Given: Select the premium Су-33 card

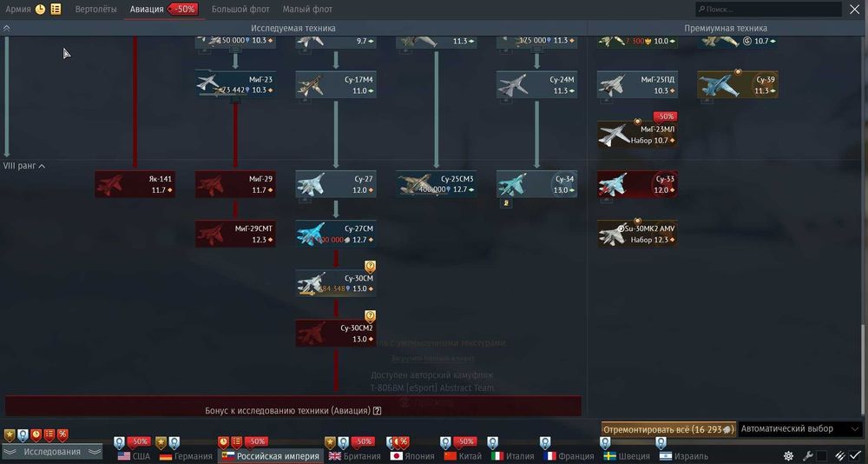Looking at the screenshot, I should [x=637, y=184].
